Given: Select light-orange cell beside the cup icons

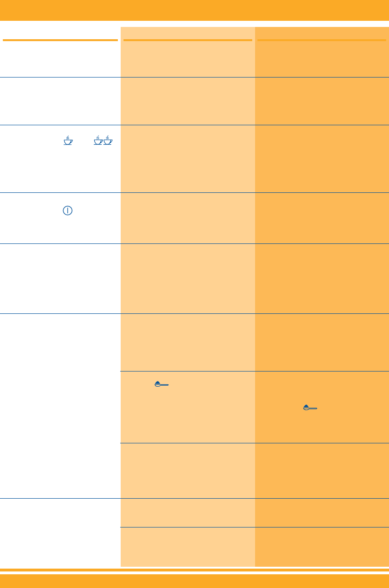Looking at the screenshot, I should click(187, 159).
